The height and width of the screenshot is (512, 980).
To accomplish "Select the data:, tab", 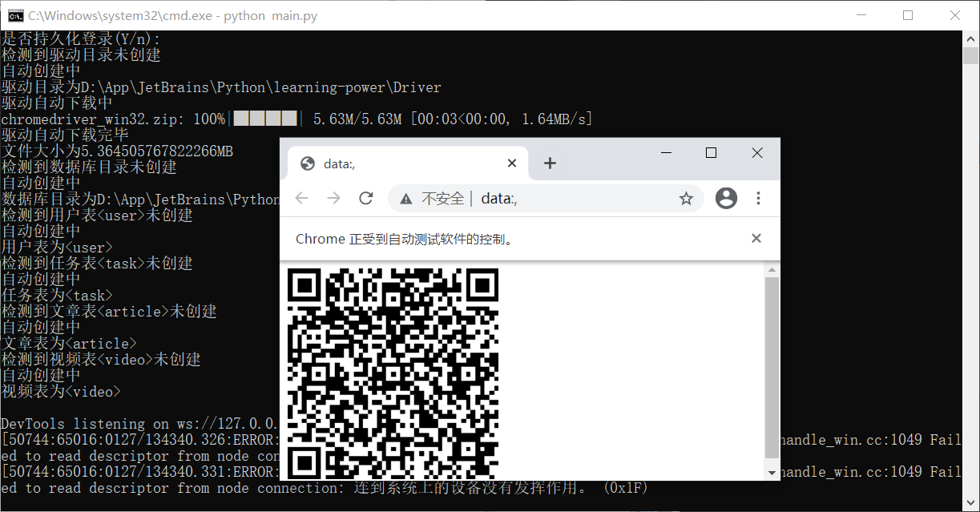I will tap(408, 163).
